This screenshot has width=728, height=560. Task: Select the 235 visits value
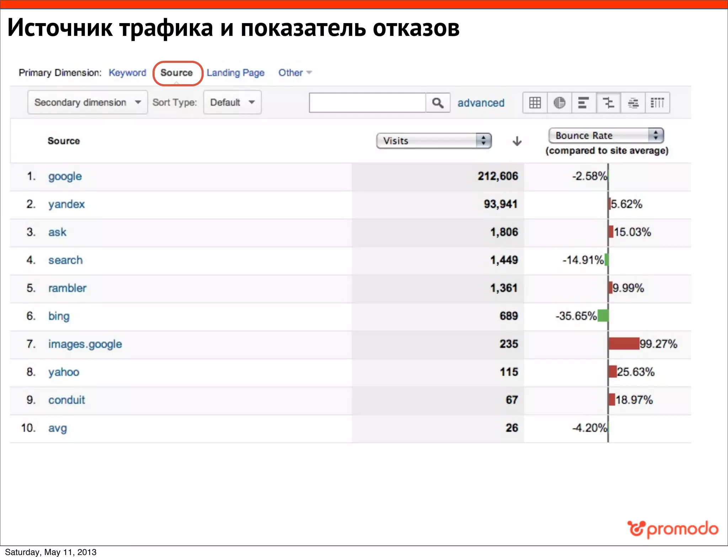coord(509,344)
